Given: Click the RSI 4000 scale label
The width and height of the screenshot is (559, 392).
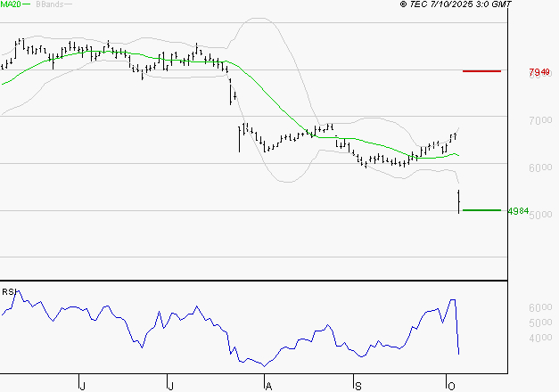Looking at the screenshot, I should [540, 338].
